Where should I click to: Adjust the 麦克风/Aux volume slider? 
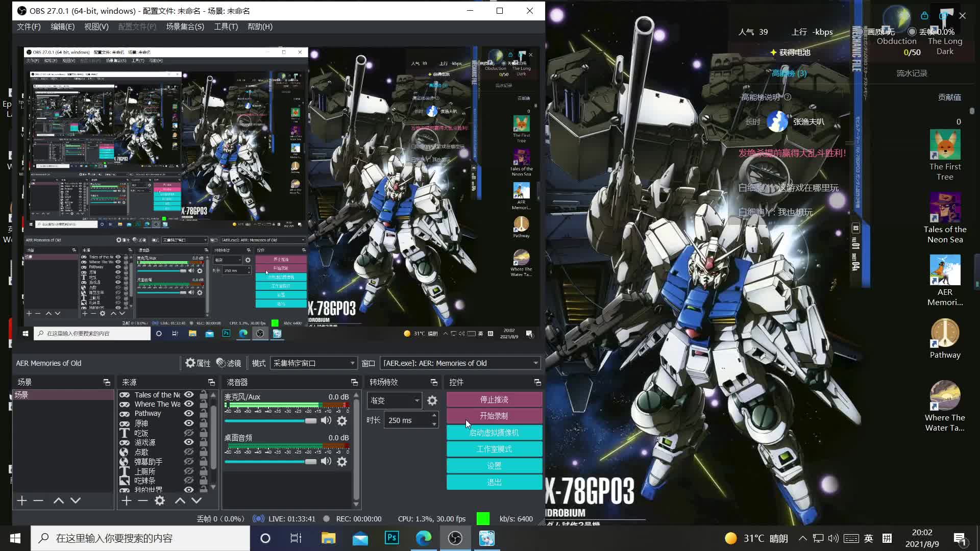[x=271, y=421]
